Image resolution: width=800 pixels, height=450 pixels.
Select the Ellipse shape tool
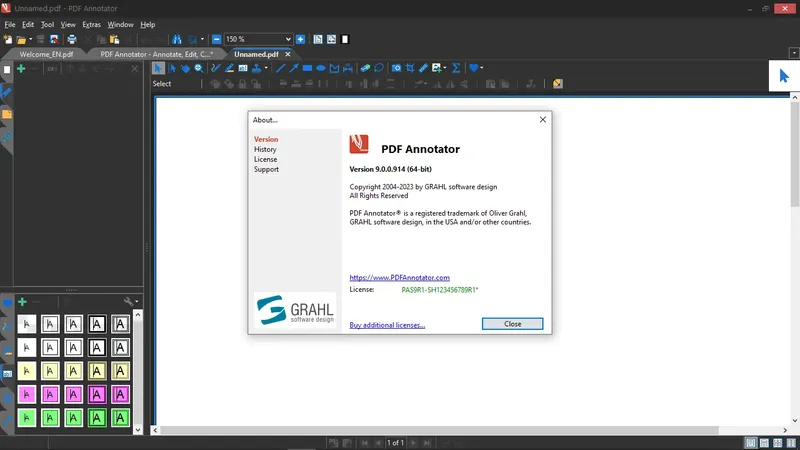point(321,68)
